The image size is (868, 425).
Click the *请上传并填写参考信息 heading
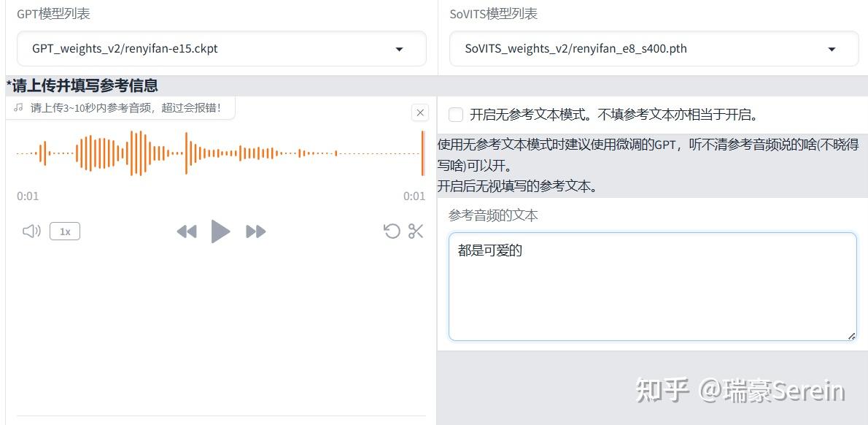pos(82,85)
